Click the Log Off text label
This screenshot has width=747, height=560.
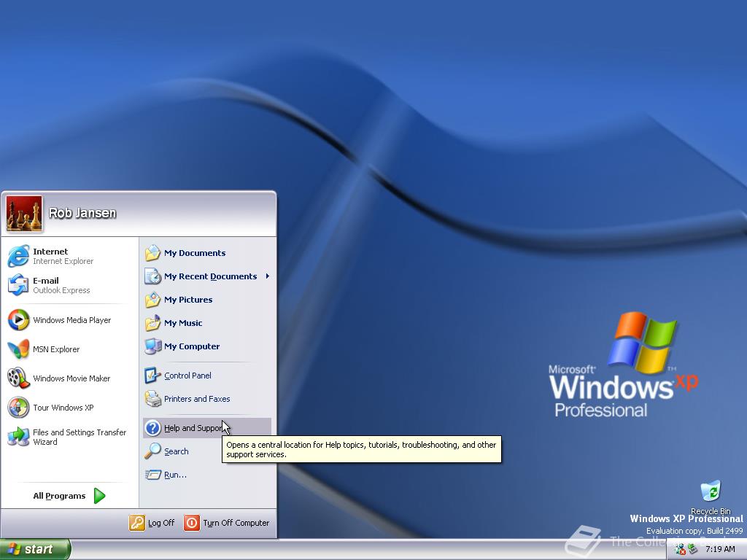[x=161, y=523]
